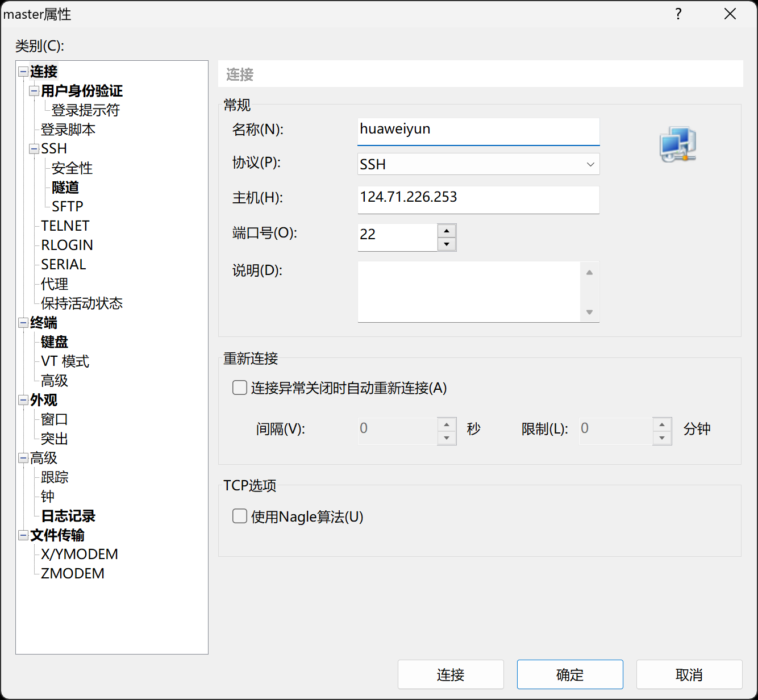Image resolution: width=758 pixels, height=700 pixels.
Task: Select 钟 in the category tree
Action: [48, 497]
